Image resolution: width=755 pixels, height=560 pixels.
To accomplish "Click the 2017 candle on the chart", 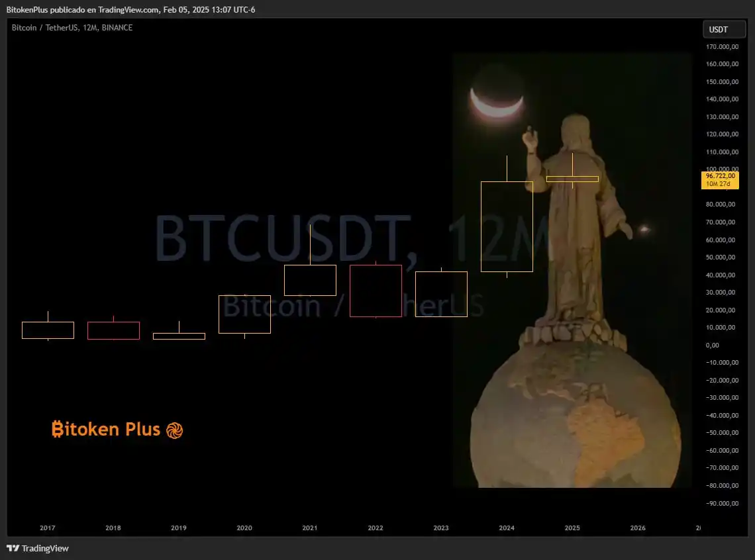I will tap(48, 330).
